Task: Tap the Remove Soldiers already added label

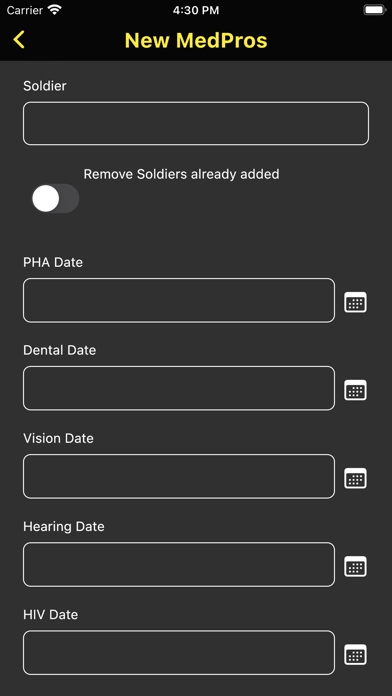Action: (182, 174)
